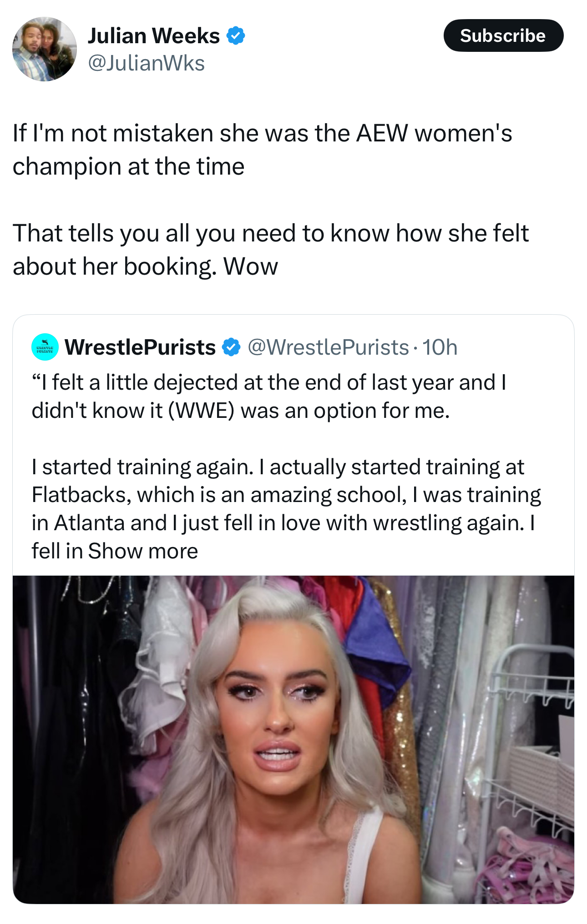
Task: View the quoted tweet's video thumbnail
Action: tap(293, 739)
